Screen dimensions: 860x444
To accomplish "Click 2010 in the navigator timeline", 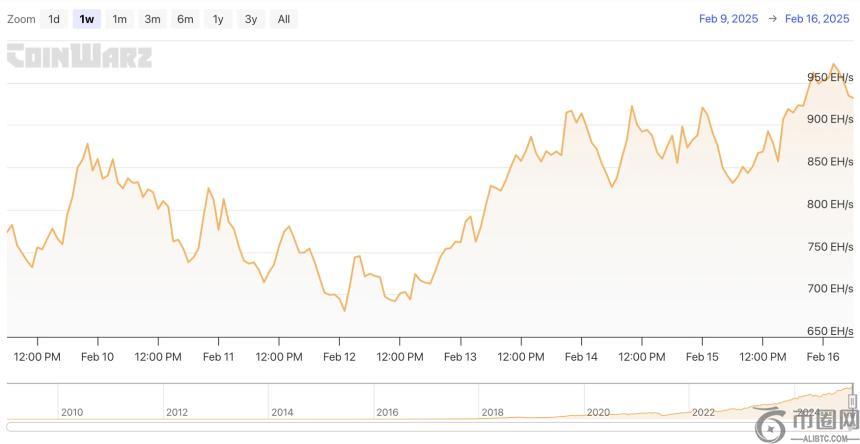I will (72, 412).
